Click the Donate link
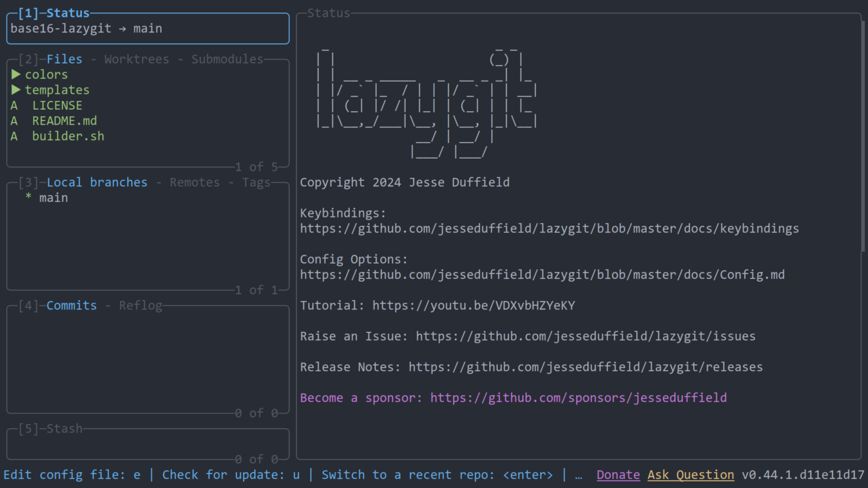This screenshot has width=868, height=488. (618, 475)
